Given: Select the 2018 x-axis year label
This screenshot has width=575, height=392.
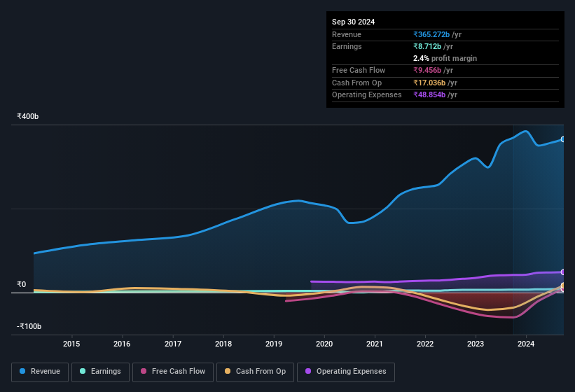Looking at the screenshot, I should point(223,344).
